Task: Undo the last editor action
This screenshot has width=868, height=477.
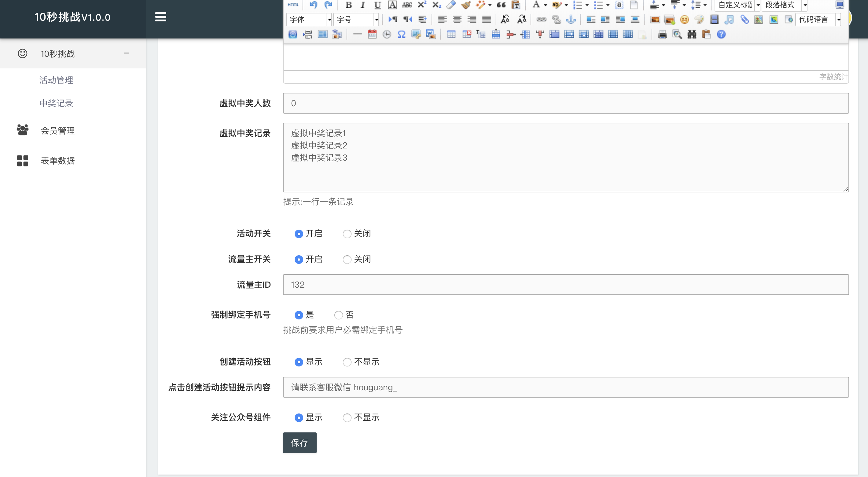Action: pyautogui.click(x=313, y=5)
